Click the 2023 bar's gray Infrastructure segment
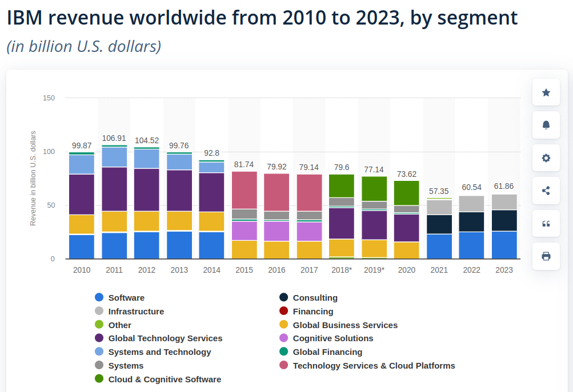 point(504,202)
